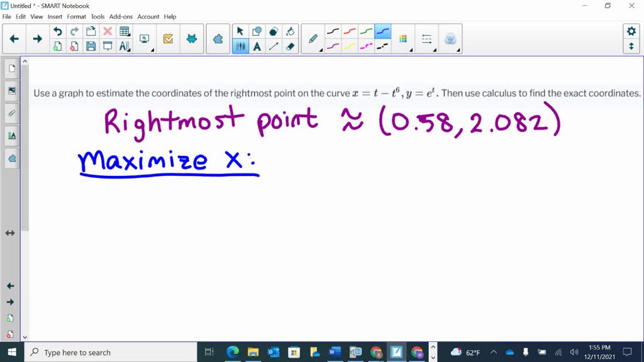Open the color palette swatches
This screenshot has height=362, width=644.
tap(402, 38)
